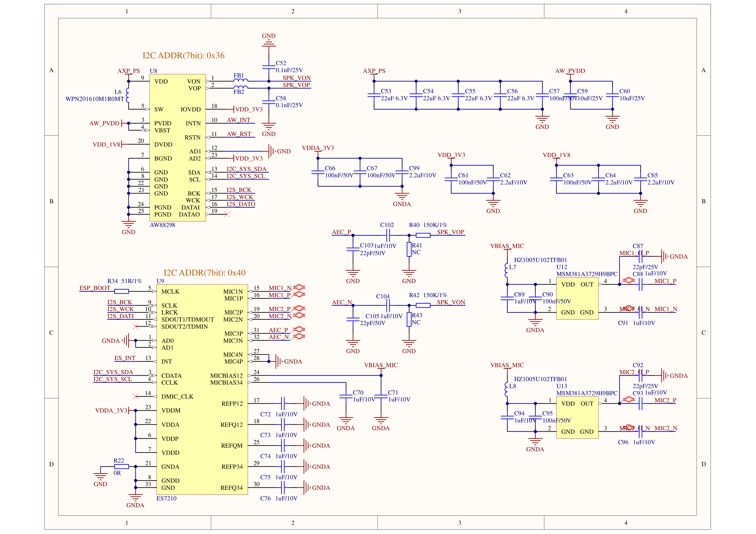Select resistor R41 NC symbol
Viewport: 756px width, 534px height.
(x=409, y=249)
